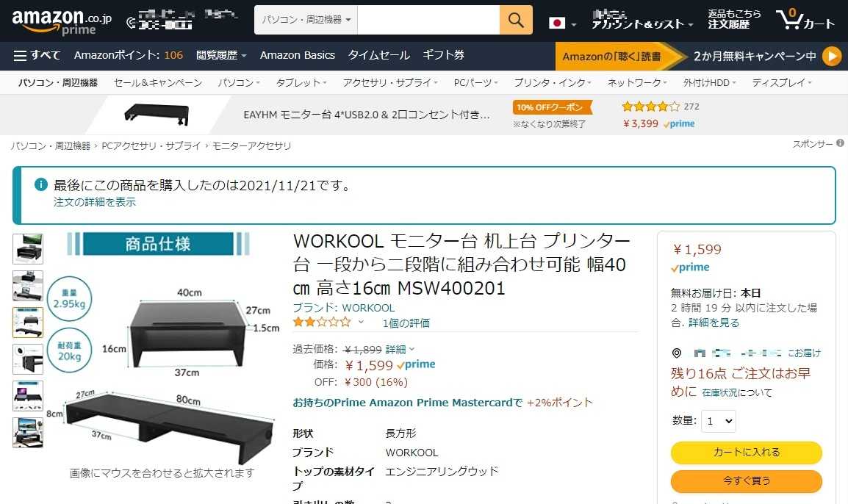The width and height of the screenshot is (848, 504).
Task: Open the shopping cart icon
Action: coord(805,19)
